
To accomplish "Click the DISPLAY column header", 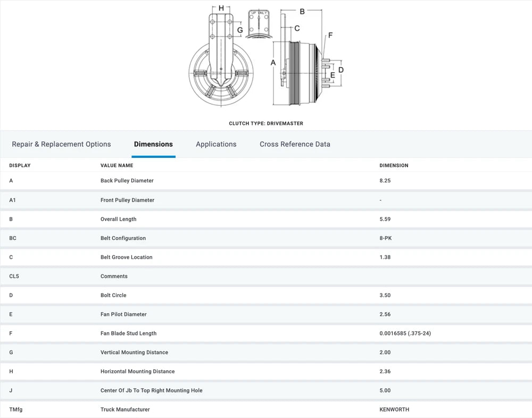I will point(20,165).
